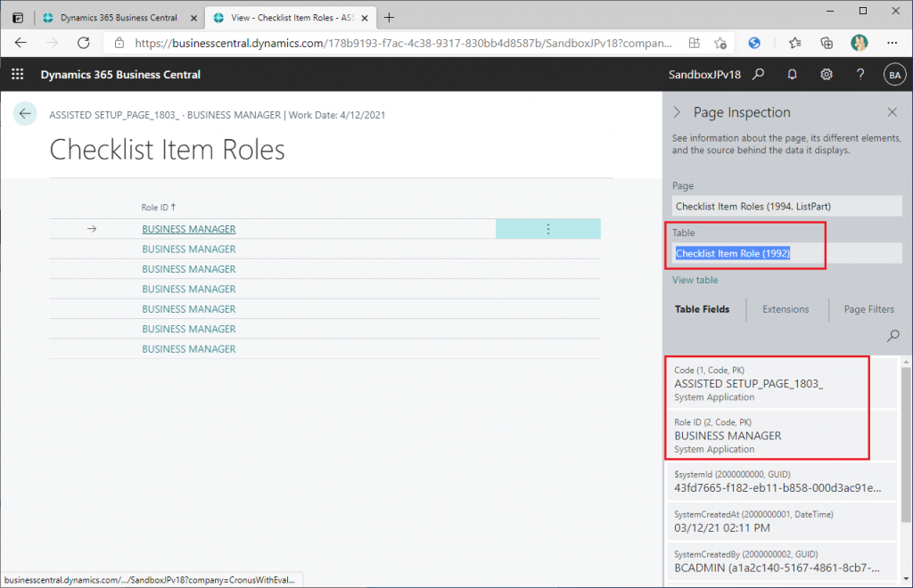913x588 pixels.
Task: Open browser Settings and more menu
Action: [x=892, y=43]
